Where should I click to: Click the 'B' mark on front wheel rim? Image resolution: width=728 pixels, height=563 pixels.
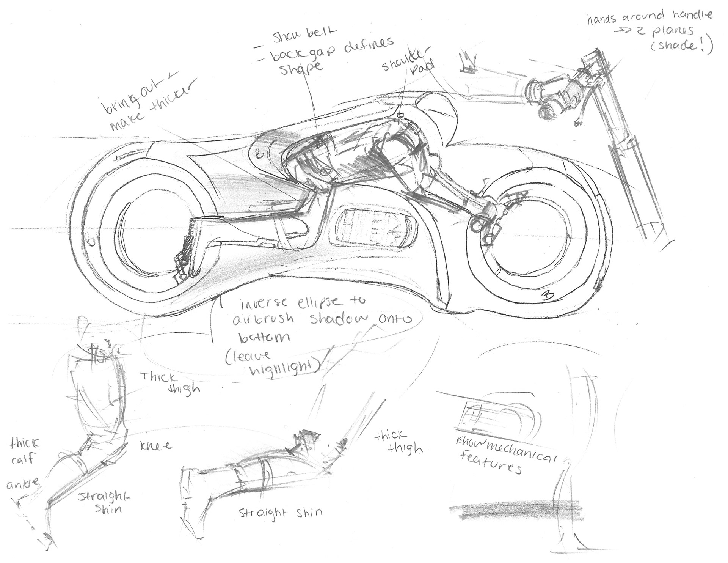click(x=549, y=294)
